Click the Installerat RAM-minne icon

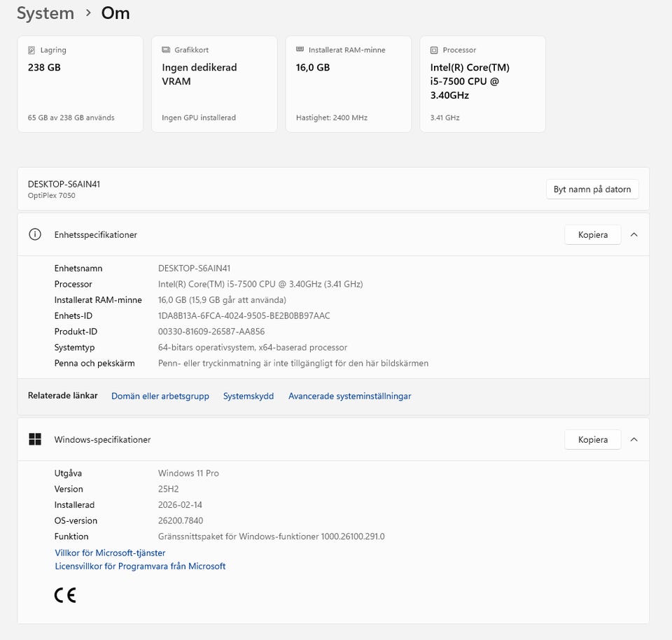pos(300,50)
